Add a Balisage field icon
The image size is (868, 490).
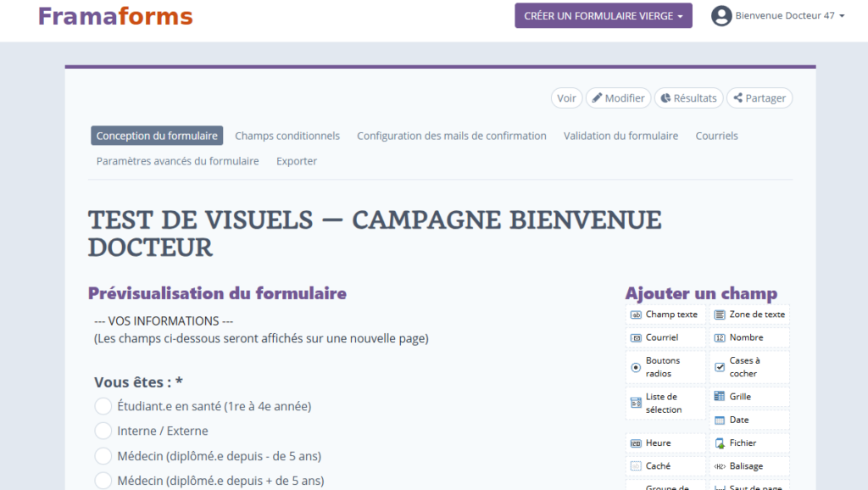pyautogui.click(x=719, y=467)
